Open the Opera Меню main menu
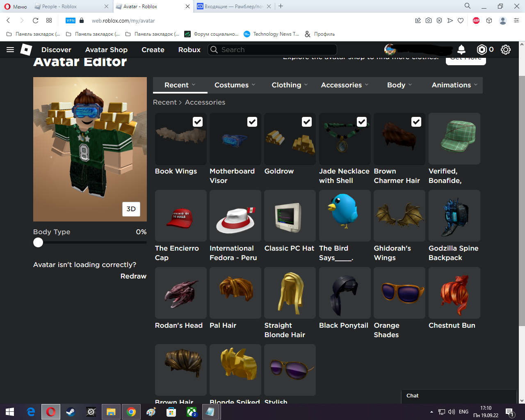 pos(16,7)
